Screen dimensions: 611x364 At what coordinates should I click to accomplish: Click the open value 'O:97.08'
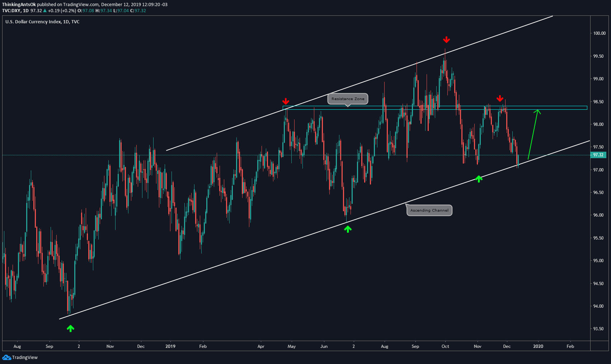click(x=86, y=11)
